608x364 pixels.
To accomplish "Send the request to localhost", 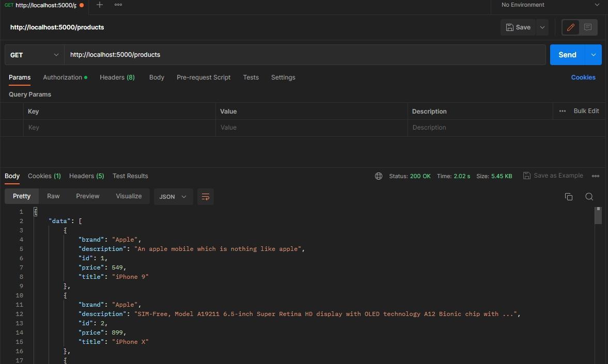I will pyautogui.click(x=567, y=55).
